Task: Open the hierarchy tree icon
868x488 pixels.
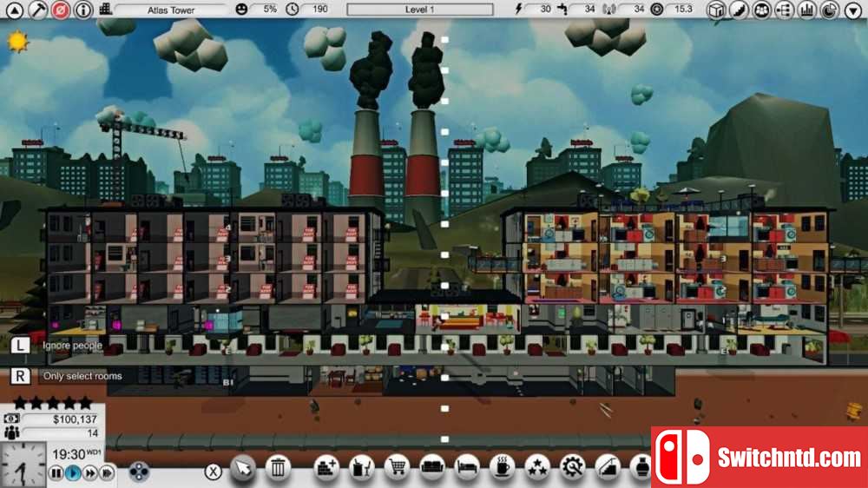Action: (785, 10)
